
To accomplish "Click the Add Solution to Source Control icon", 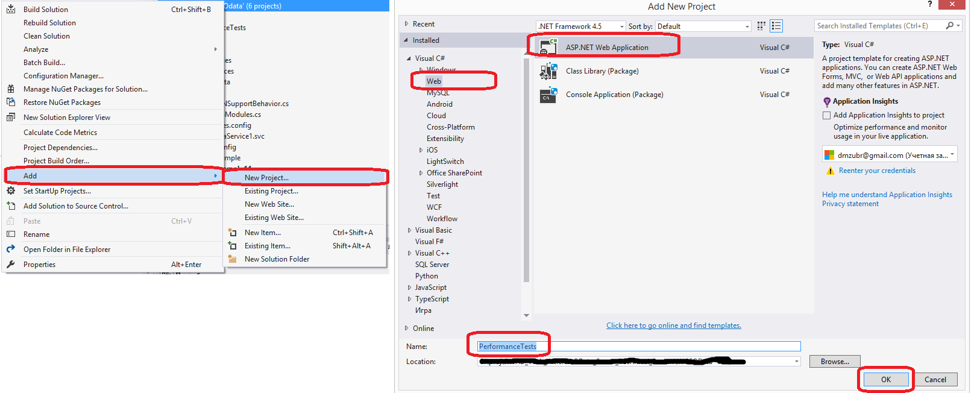I will tap(11, 206).
